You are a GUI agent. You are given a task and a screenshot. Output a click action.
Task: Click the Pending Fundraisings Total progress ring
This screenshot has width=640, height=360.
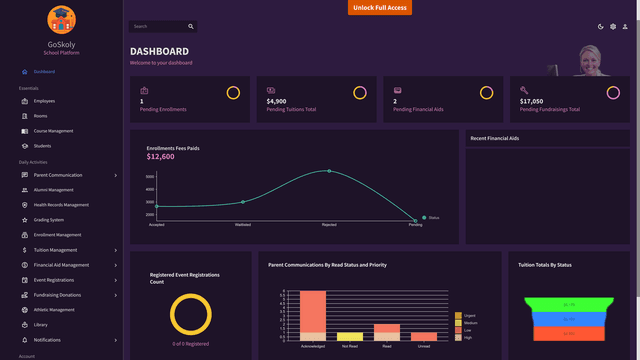(x=613, y=93)
